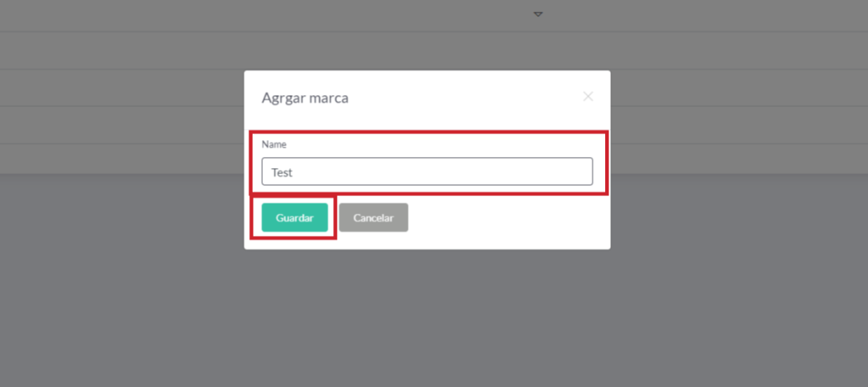Click the Guardar button

click(294, 217)
